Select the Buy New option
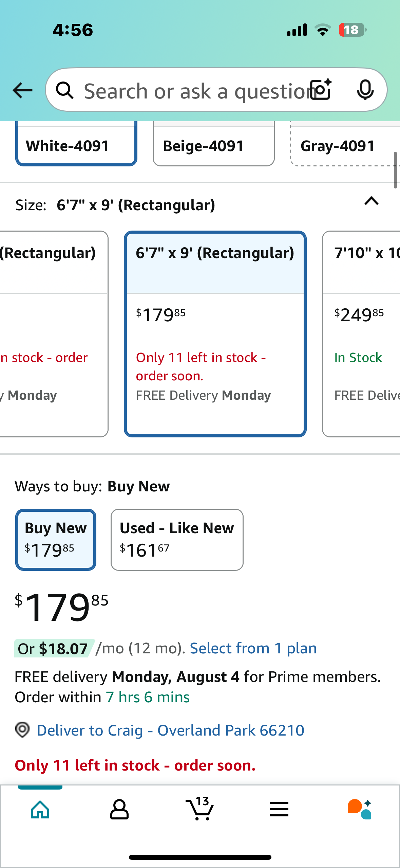 pyautogui.click(x=56, y=540)
